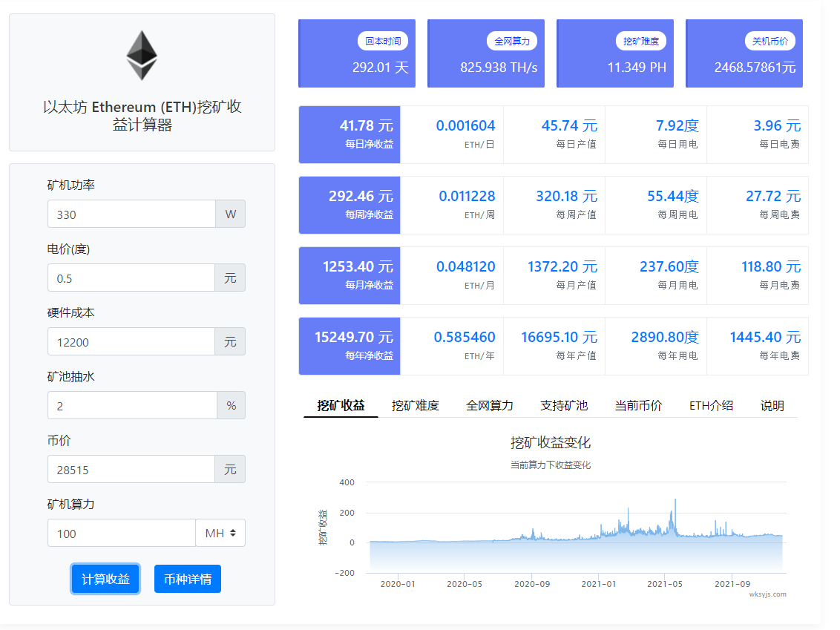Viewport: 840px width, 630px height.
Task: Click the 电价 input field showing 0.5
Action: pos(131,278)
